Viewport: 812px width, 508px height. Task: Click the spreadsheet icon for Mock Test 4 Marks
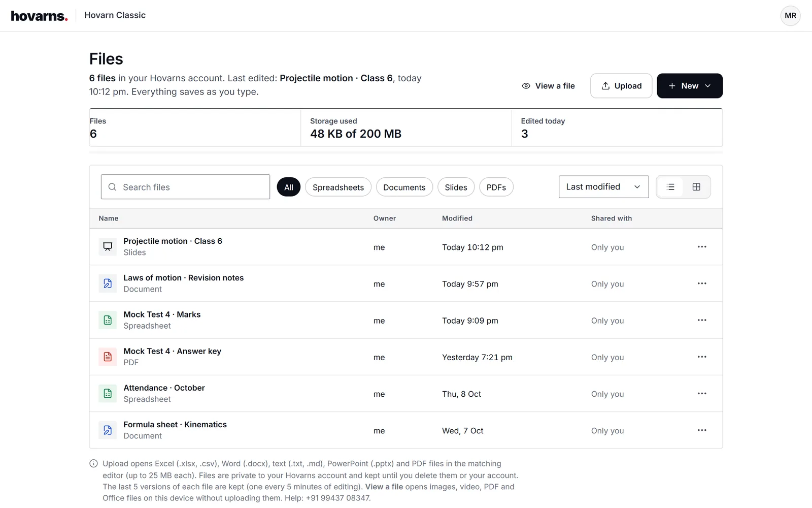(108, 320)
